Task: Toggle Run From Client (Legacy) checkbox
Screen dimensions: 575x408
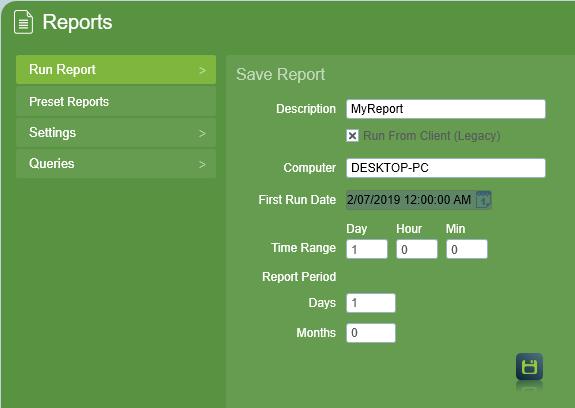Action: click(x=352, y=136)
